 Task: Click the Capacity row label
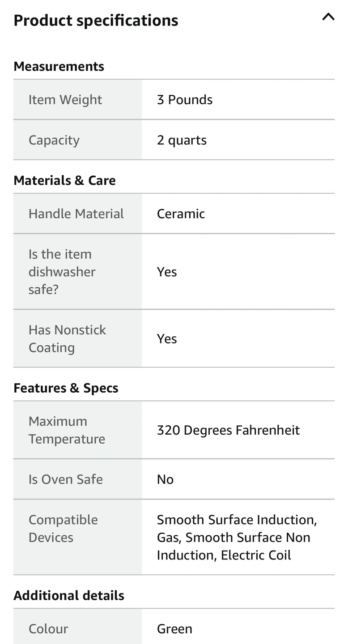54,140
